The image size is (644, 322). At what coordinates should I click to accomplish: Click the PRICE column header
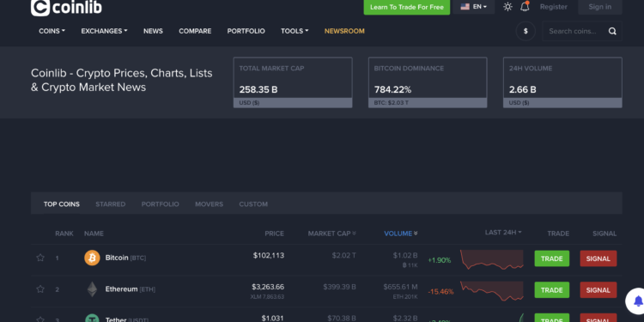[275, 234]
